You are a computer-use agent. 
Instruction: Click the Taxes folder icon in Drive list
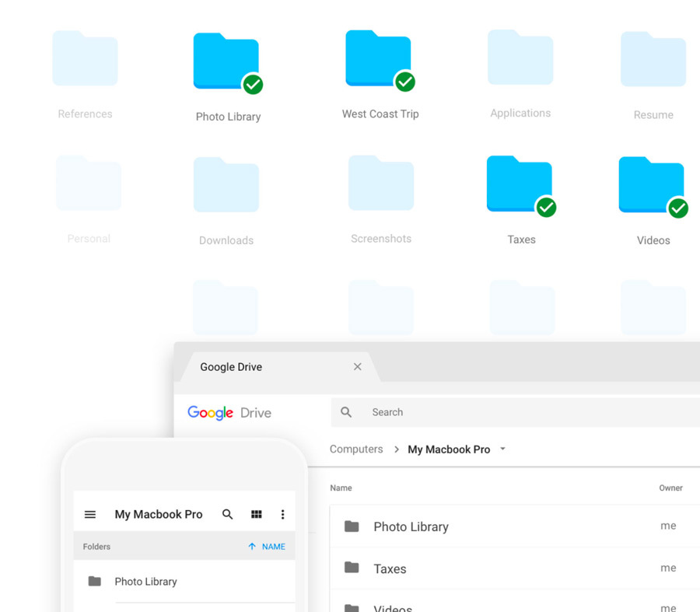pyautogui.click(x=352, y=568)
